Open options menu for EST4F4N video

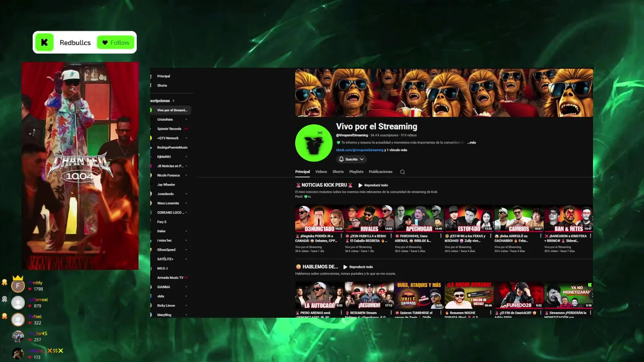(491, 236)
